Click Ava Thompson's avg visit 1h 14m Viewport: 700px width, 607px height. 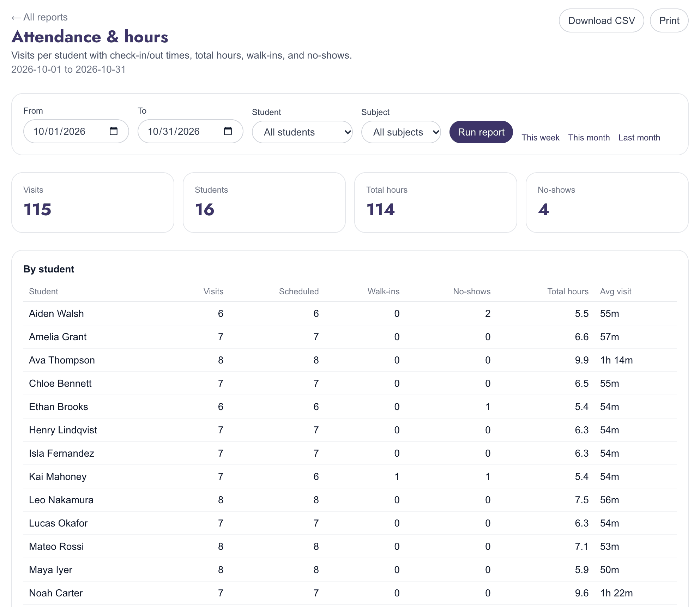click(616, 360)
